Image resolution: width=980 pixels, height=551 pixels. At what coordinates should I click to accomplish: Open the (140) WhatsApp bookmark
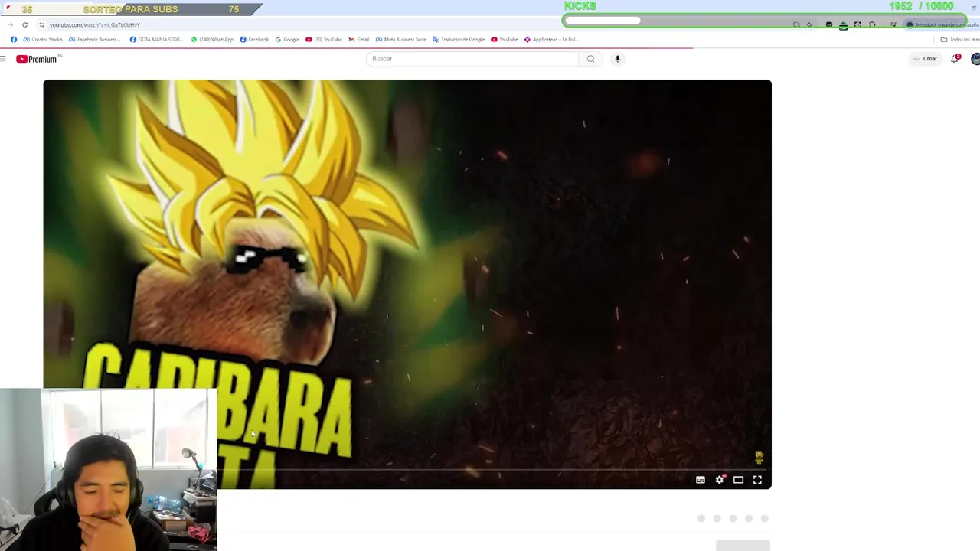pyautogui.click(x=212, y=40)
